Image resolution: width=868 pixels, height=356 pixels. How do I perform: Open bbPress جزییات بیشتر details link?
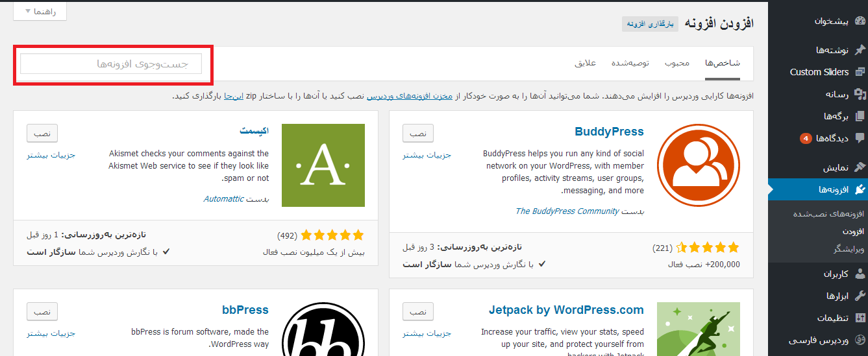pos(51,333)
